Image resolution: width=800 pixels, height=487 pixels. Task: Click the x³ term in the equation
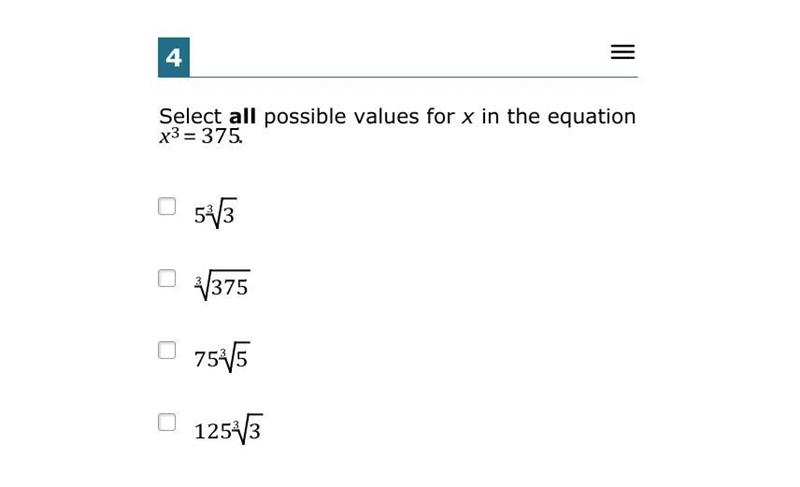[x=169, y=136]
